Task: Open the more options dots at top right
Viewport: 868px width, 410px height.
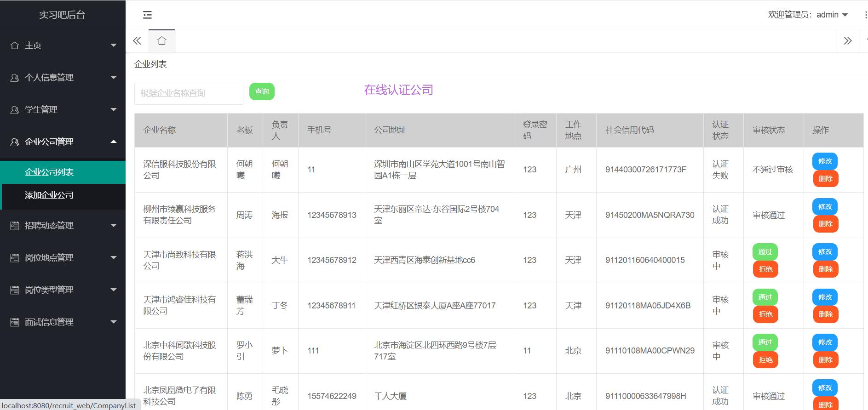Action: [865, 15]
